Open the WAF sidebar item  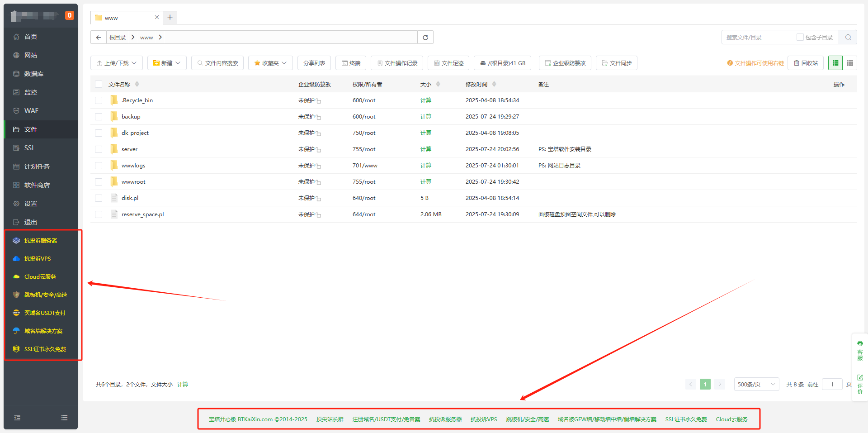[41, 111]
